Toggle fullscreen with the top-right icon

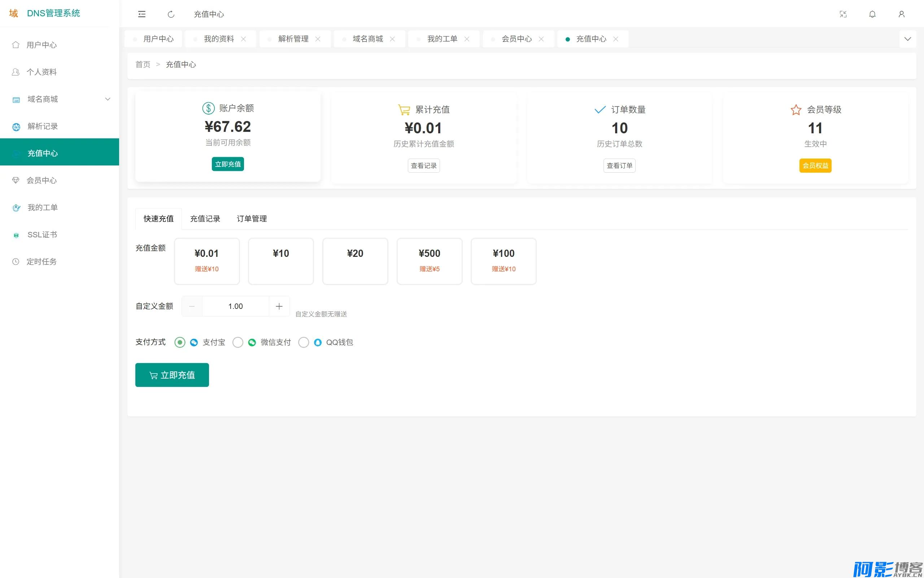tap(843, 14)
